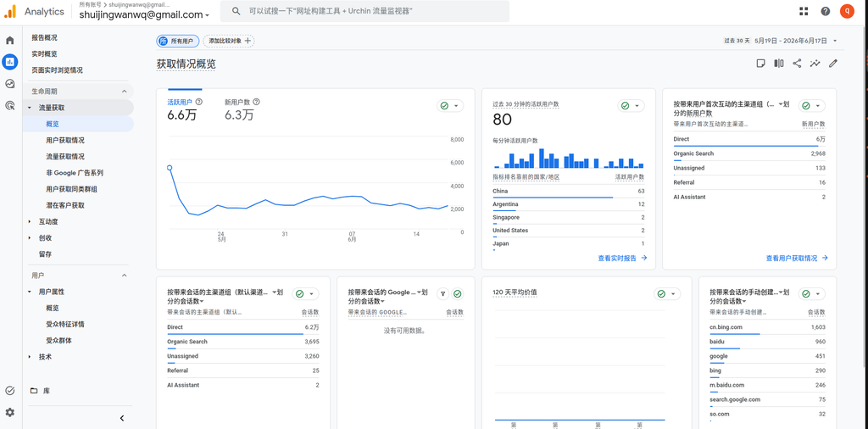Viewport: 868px width, 429px height.
Task: Open 报告概况 in sidebar
Action: 44,38
